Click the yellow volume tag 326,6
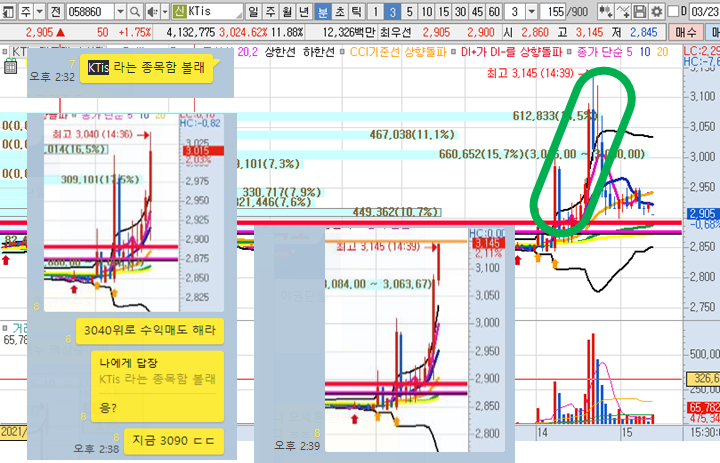720x463 pixels. pos(703,378)
